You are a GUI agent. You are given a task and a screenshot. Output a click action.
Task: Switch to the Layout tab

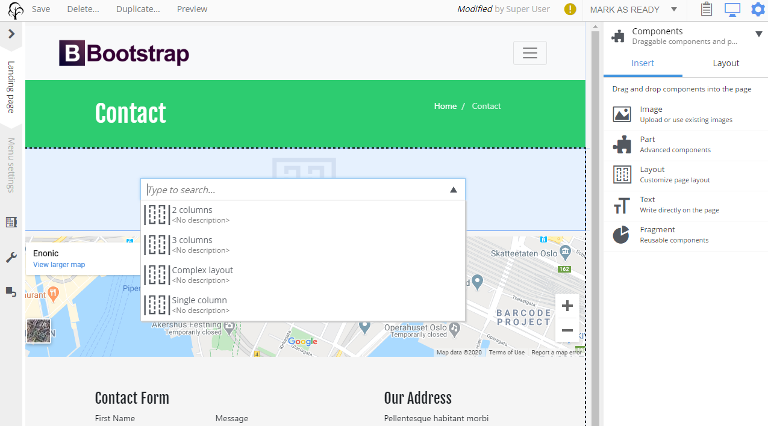coord(725,63)
